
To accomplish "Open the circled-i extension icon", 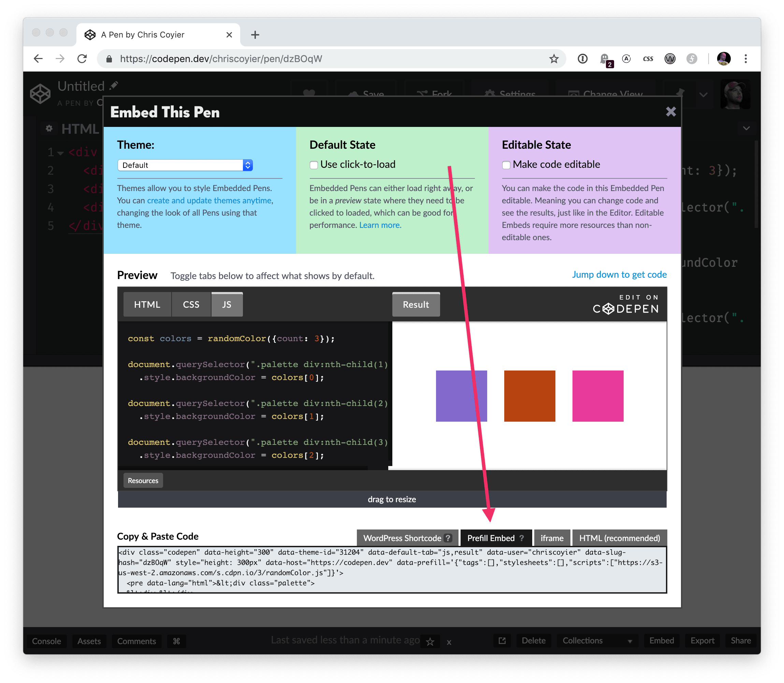I will (582, 59).
